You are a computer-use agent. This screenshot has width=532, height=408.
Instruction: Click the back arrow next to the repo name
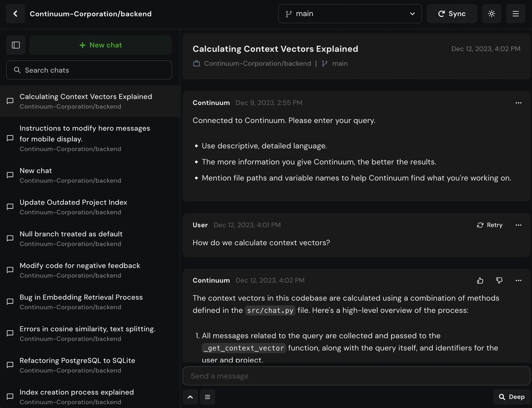coord(15,13)
